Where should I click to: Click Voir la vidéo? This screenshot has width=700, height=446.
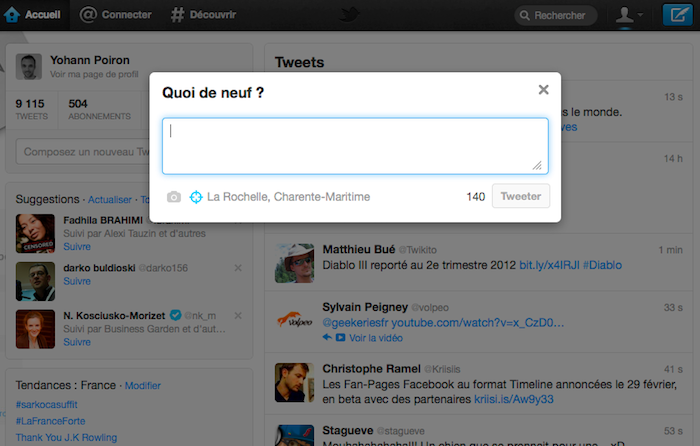(x=376, y=338)
